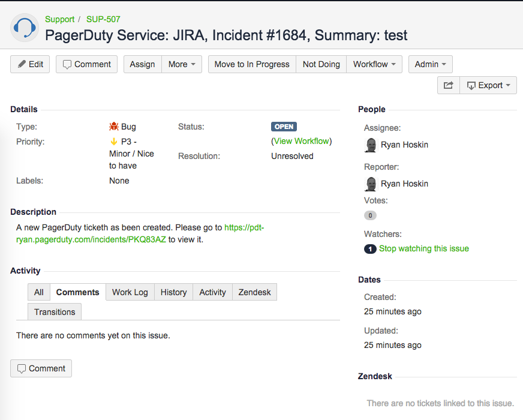The width and height of the screenshot is (523, 420).
Task: Open the Admin dropdown menu
Action: [430, 64]
